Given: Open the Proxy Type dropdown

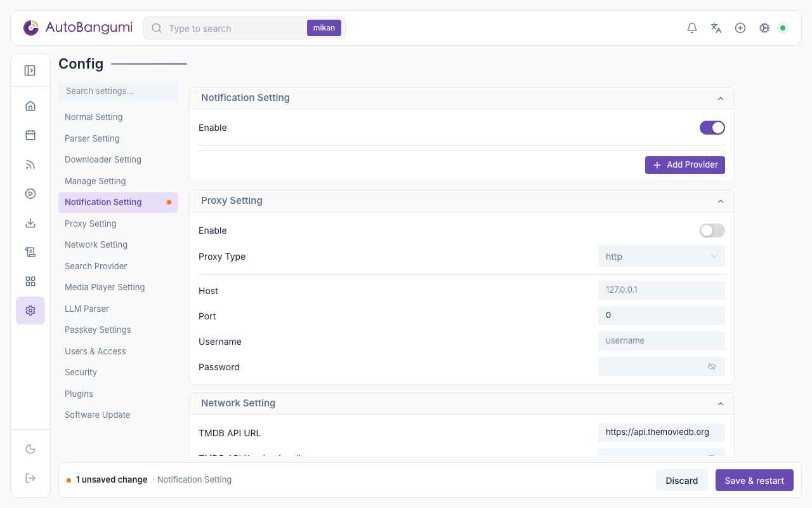Looking at the screenshot, I should tap(662, 257).
